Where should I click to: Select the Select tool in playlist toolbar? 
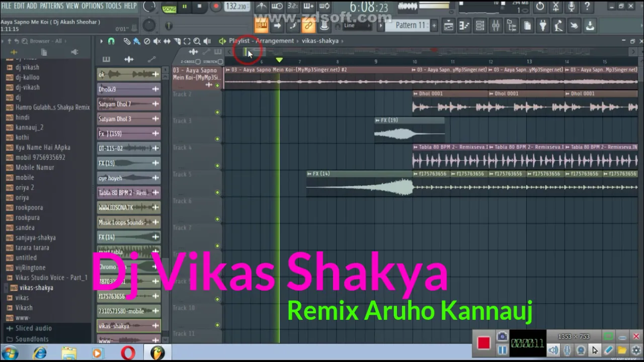point(187,41)
